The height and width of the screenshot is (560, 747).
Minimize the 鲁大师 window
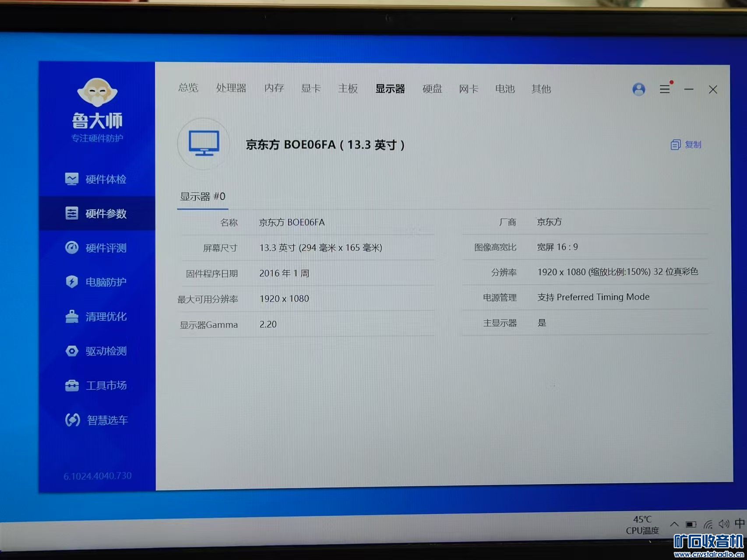(689, 89)
